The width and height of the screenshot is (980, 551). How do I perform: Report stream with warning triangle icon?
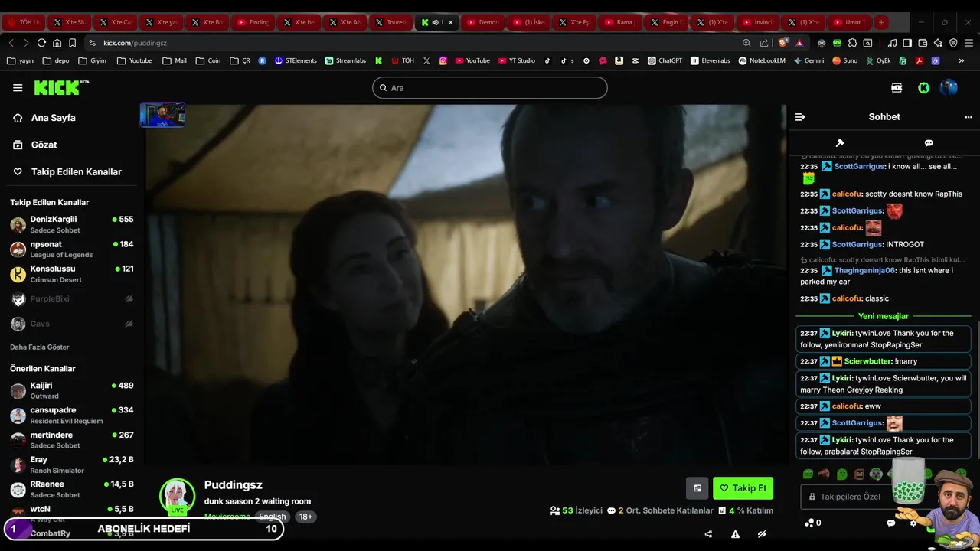click(735, 534)
